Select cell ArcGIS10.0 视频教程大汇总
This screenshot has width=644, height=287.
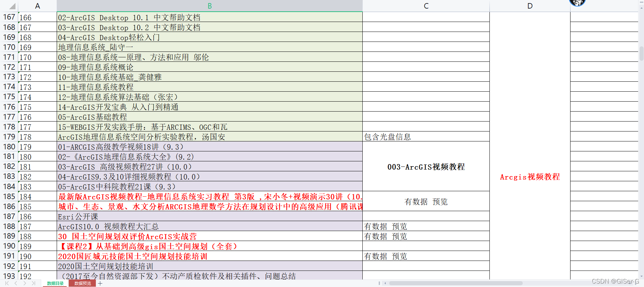[x=210, y=226]
